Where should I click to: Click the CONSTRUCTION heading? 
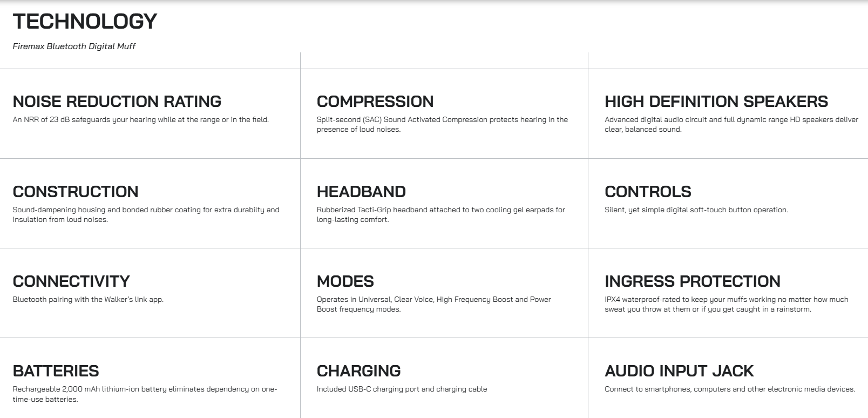pos(76,192)
